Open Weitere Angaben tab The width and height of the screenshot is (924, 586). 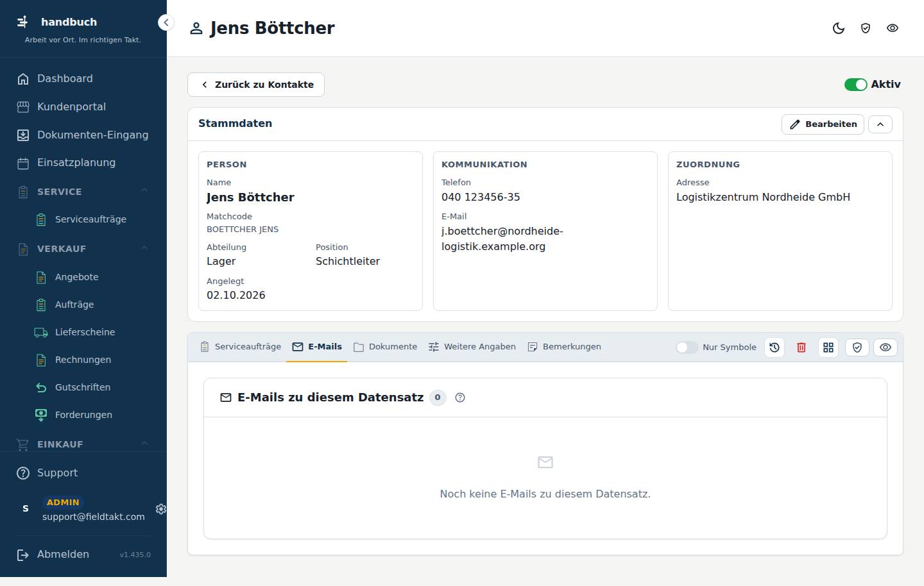[x=472, y=347]
